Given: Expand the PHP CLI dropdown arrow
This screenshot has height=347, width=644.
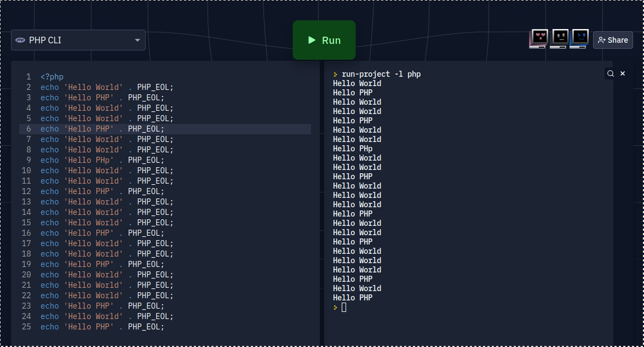Looking at the screenshot, I should tap(137, 40).
